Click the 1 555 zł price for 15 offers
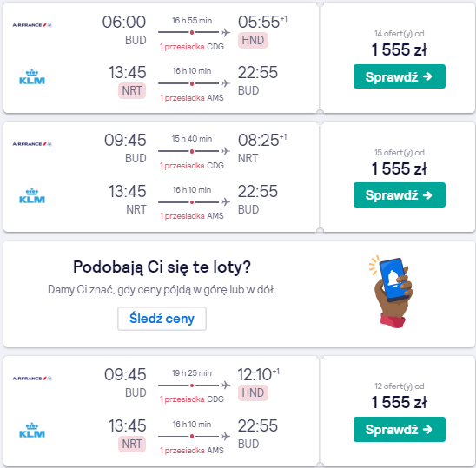476x468 pixels. click(400, 168)
